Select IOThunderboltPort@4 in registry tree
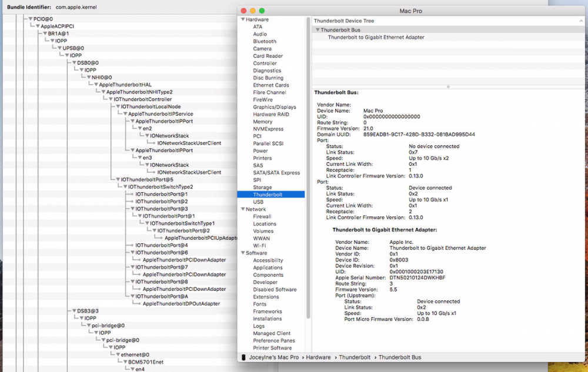The height and width of the screenshot is (372, 588). pos(161,246)
